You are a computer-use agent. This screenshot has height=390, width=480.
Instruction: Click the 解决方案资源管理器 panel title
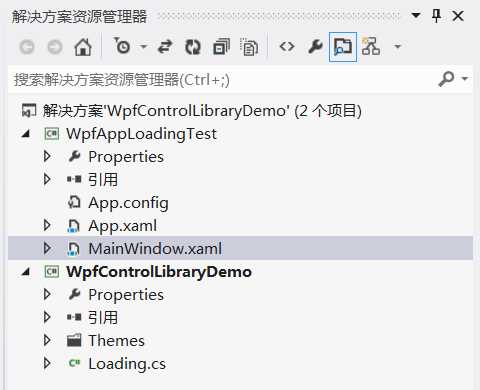79,16
